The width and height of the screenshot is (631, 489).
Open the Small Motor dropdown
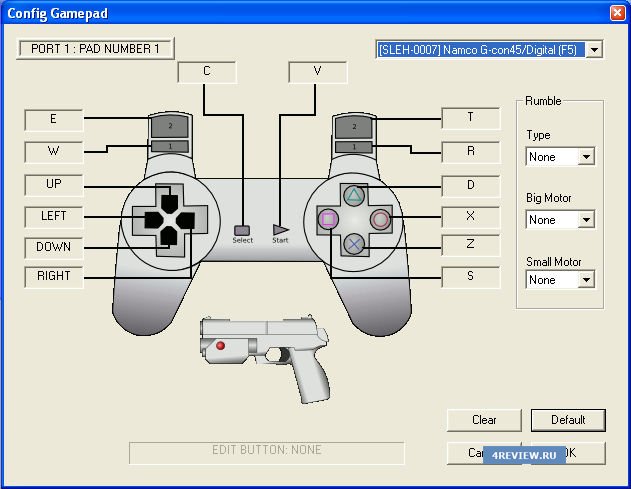(x=586, y=280)
